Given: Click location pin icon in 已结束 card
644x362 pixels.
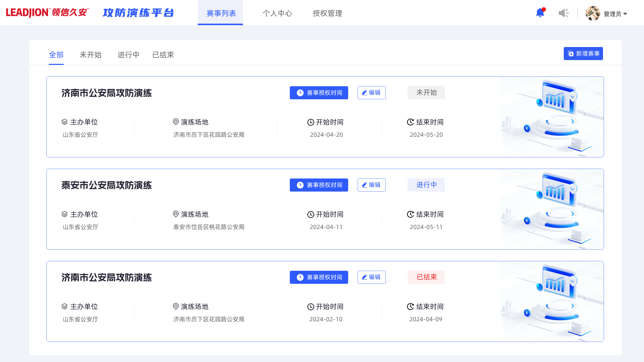Looking at the screenshot, I should [x=176, y=306].
